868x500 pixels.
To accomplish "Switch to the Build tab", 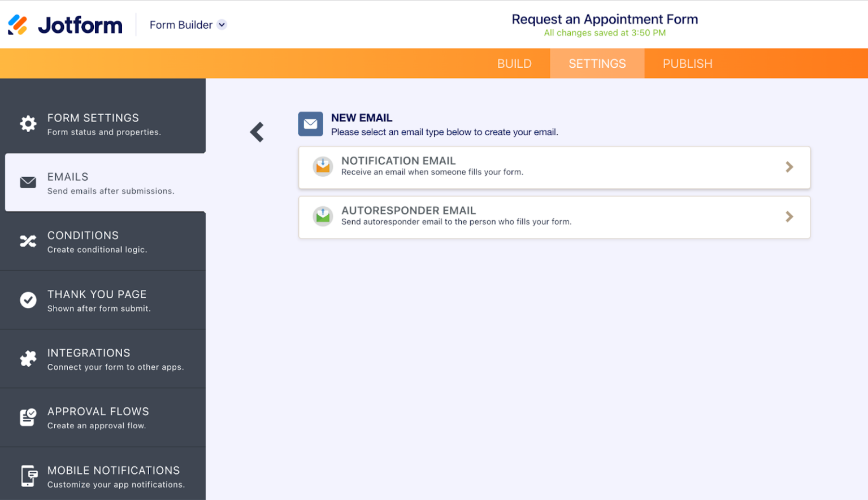I will [x=514, y=63].
